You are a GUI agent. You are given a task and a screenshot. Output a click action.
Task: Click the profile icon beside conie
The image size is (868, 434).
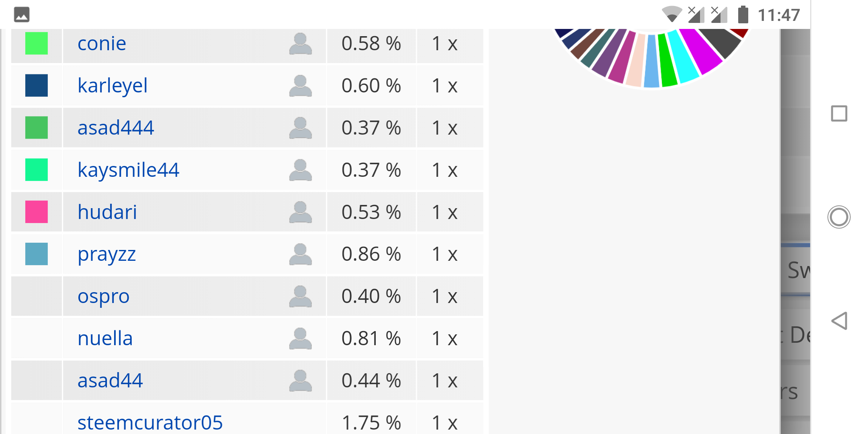pyautogui.click(x=300, y=43)
